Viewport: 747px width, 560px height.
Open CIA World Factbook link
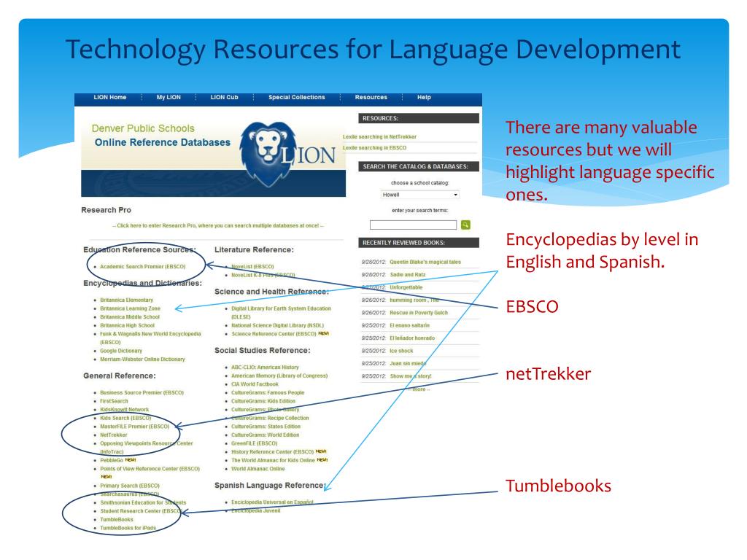(x=255, y=384)
